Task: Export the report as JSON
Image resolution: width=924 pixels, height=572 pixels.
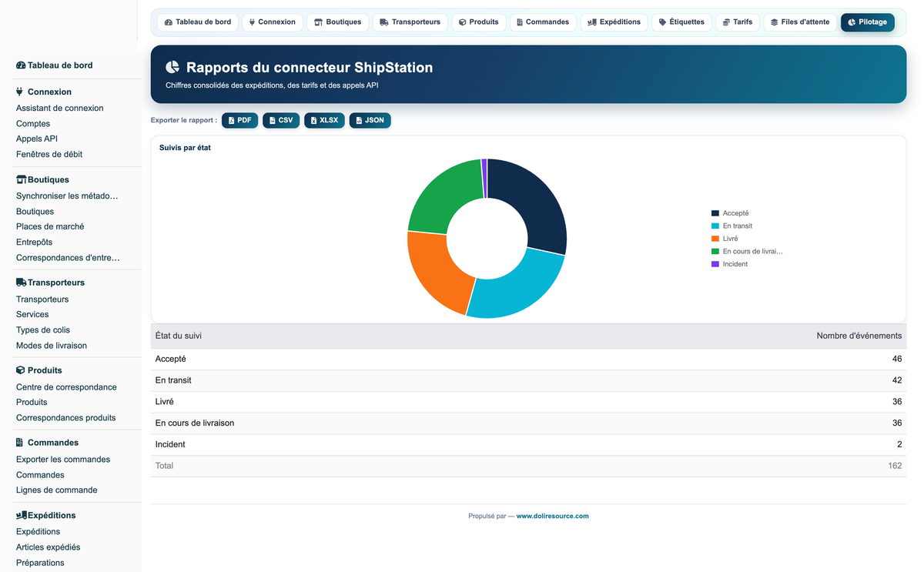Action: 370,120
